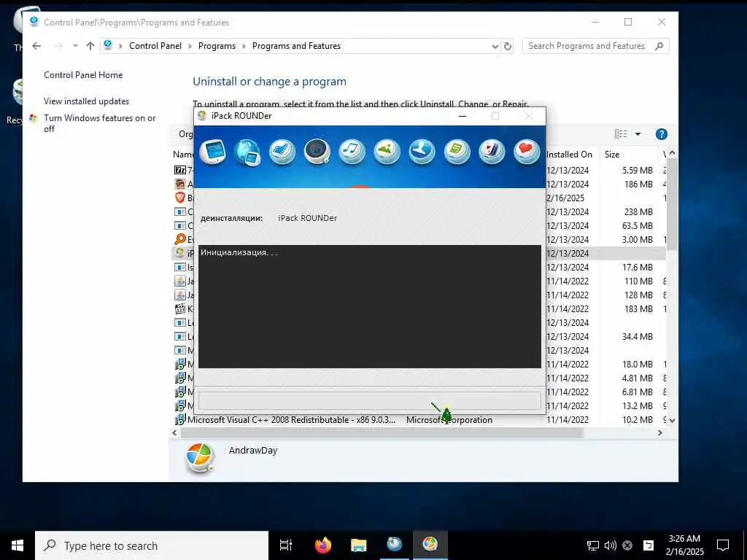Click the 2/16/2025 installed date cell
Screen dimensions: 747x560
(x=565, y=198)
